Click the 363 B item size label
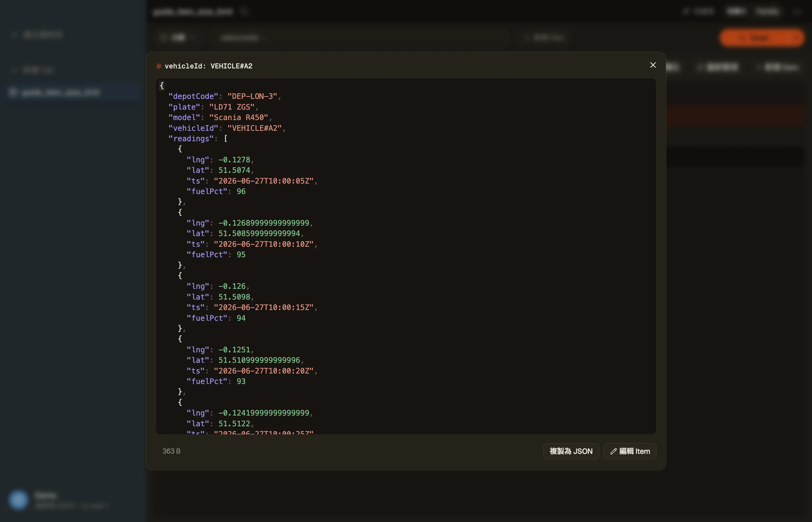This screenshot has height=522, width=812. (x=171, y=451)
